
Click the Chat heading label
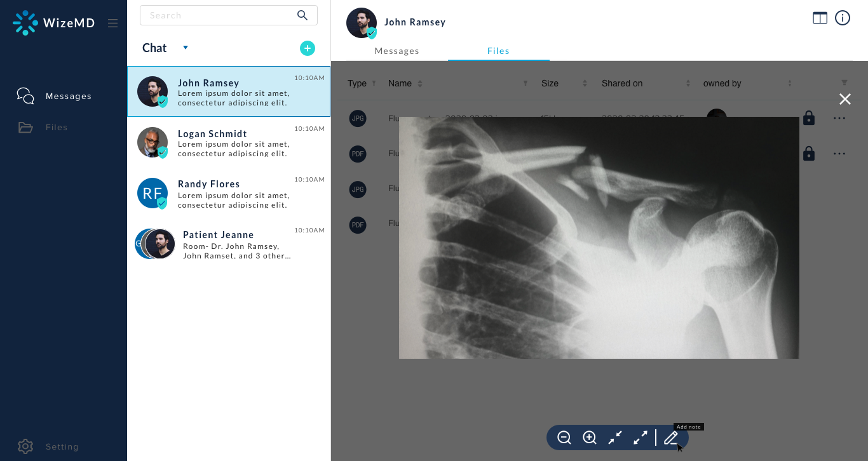(154, 48)
